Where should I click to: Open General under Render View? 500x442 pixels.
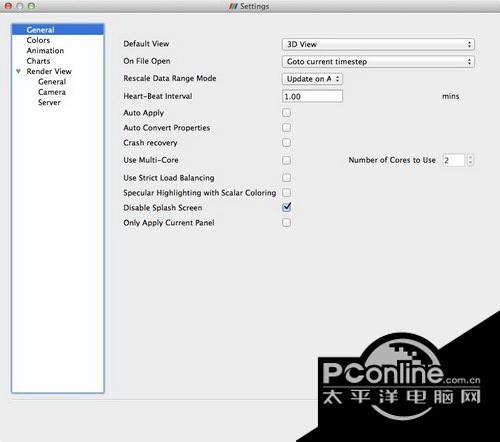click(x=52, y=81)
